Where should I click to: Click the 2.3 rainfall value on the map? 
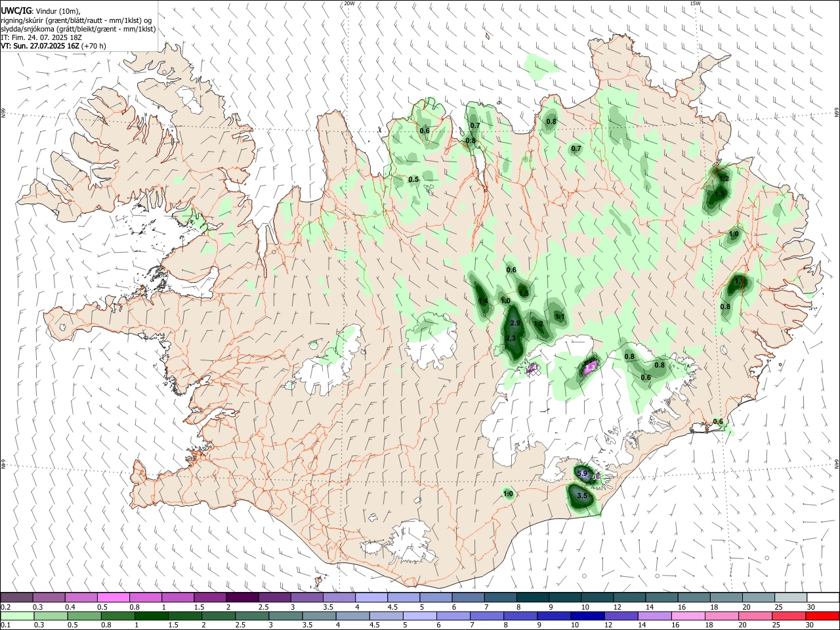tap(511, 338)
